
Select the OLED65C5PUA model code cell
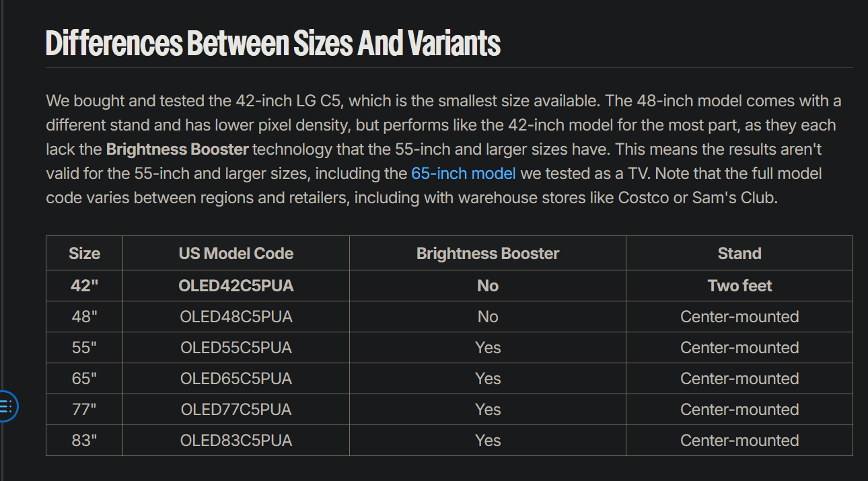(236, 379)
